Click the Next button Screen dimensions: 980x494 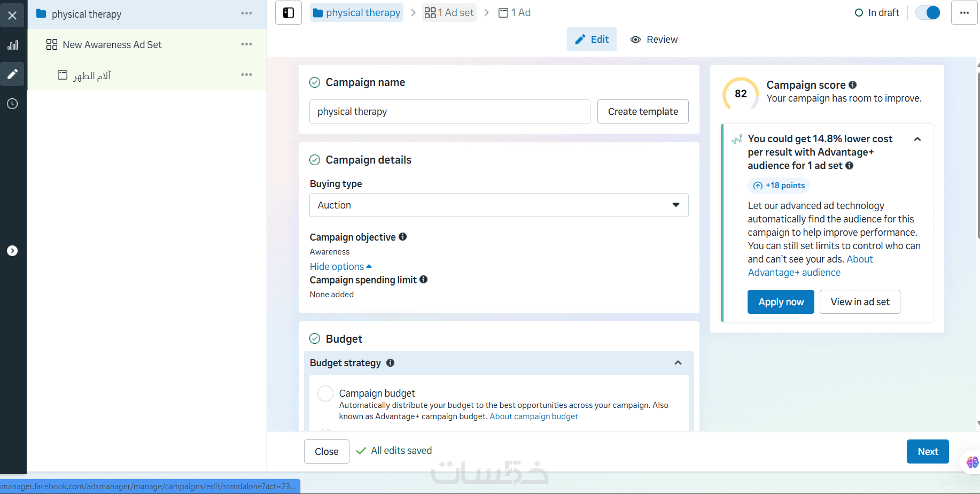pyautogui.click(x=928, y=452)
